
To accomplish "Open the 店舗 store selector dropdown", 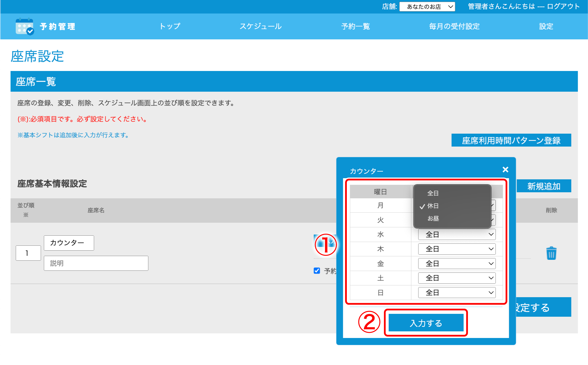I will click(x=427, y=7).
